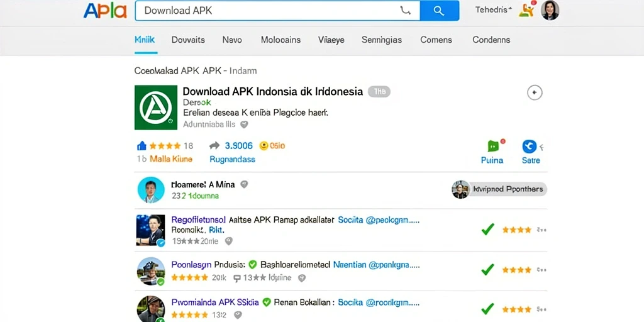Viewport: 644px width, 322px height.
Task: Click the Ivripned Pponthers button
Action: click(x=499, y=189)
